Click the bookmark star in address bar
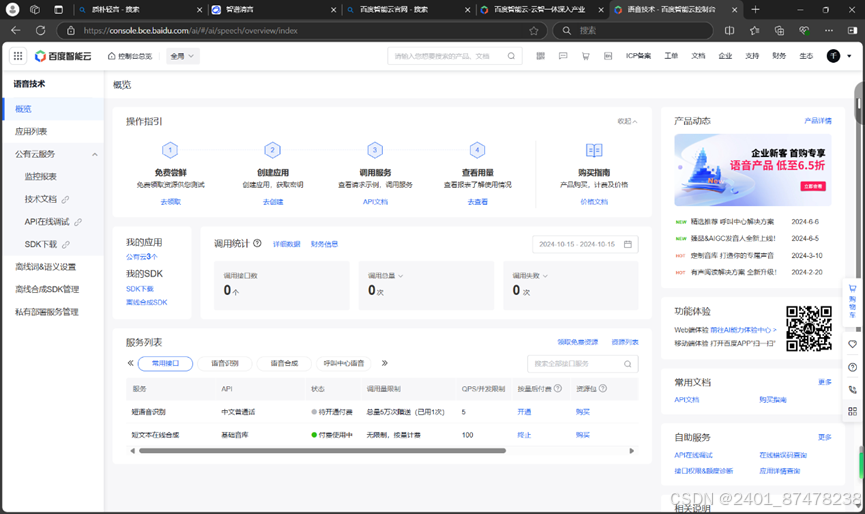Viewport: 865px width, 514px height. click(533, 31)
